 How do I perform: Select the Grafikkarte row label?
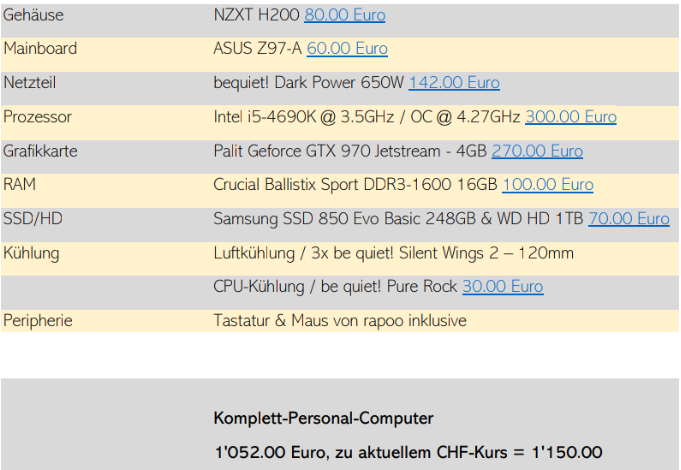[40, 151]
